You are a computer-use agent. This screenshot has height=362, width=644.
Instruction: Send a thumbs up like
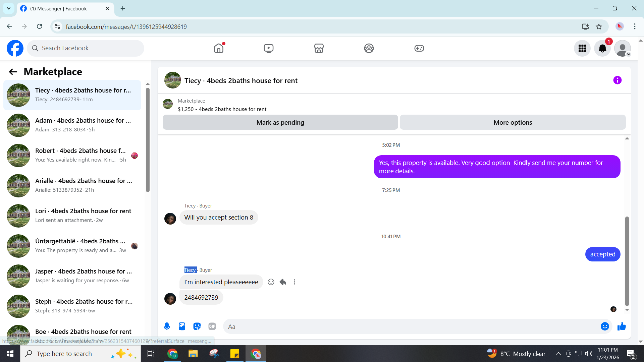(x=622, y=326)
